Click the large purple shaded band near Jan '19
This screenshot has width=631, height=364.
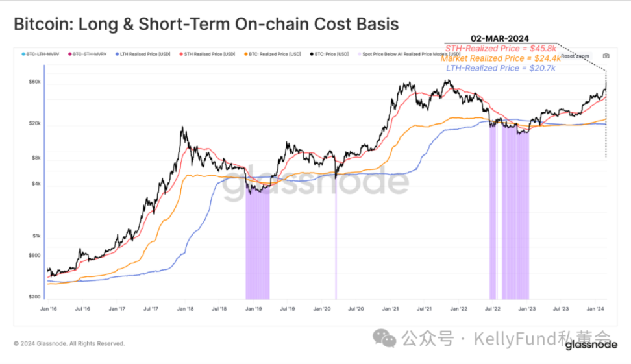tap(257, 247)
